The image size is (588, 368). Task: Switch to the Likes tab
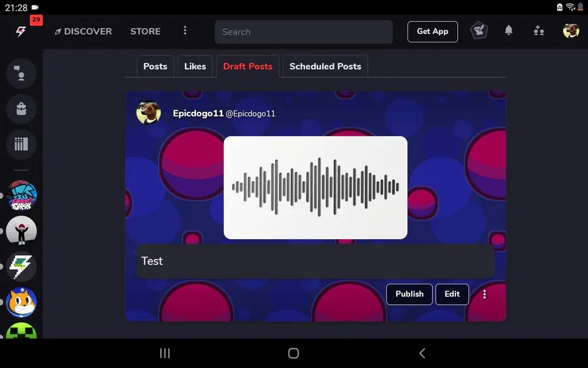[x=195, y=67]
